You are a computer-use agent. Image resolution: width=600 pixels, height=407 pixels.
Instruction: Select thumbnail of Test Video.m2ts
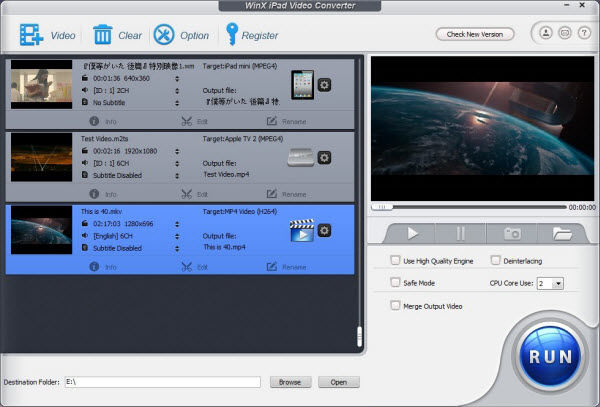(41, 157)
